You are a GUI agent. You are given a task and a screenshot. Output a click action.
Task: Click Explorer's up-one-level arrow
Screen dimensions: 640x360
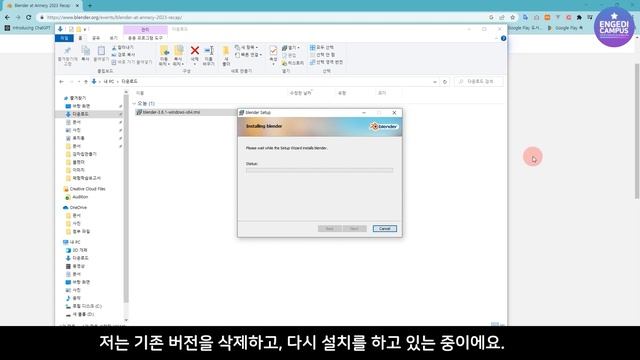coord(86,82)
